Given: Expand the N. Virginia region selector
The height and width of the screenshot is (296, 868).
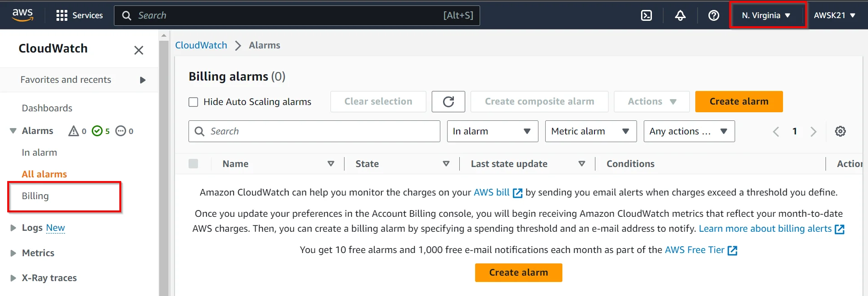Looking at the screenshot, I should pyautogui.click(x=767, y=15).
